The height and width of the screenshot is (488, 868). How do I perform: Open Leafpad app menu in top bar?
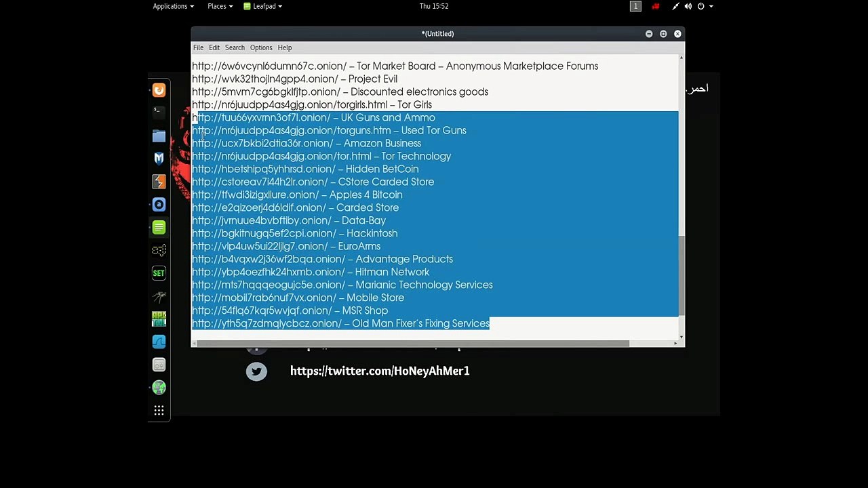click(x=262, y=6)
